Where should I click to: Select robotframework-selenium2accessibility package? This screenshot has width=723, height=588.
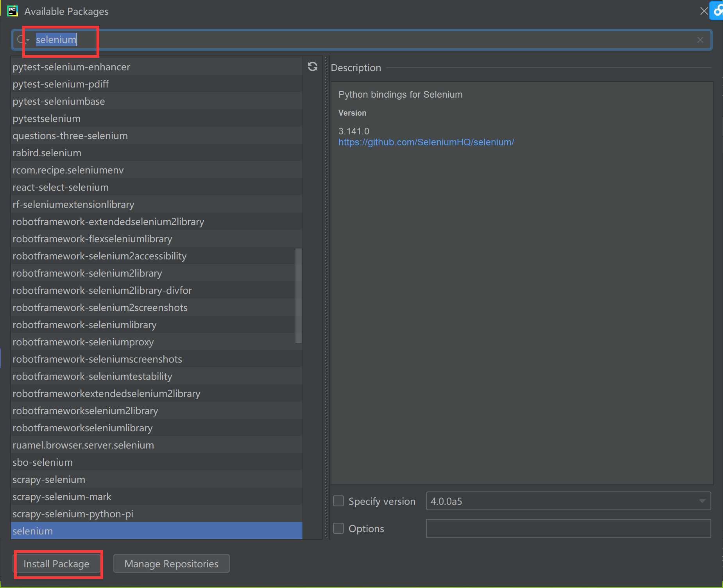point(157,256)
